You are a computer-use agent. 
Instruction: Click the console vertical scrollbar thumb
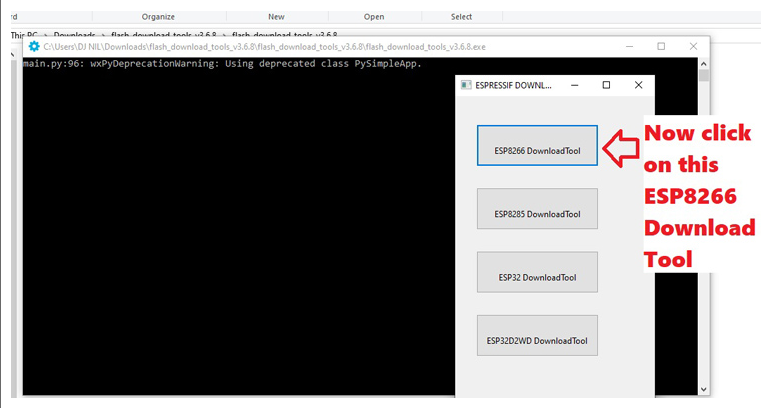click(704, 75)
